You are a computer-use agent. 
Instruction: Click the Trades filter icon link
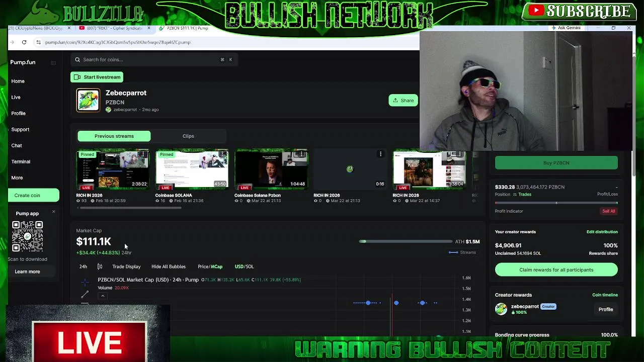[x=522, y=195]
